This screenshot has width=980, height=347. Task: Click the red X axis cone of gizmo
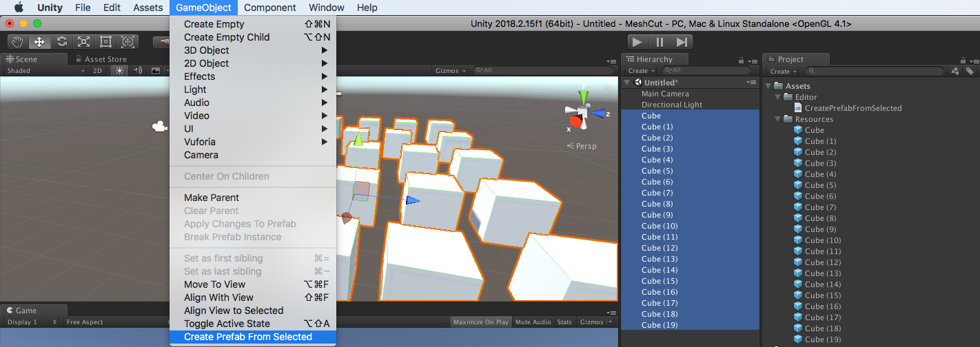click(575, 123)
